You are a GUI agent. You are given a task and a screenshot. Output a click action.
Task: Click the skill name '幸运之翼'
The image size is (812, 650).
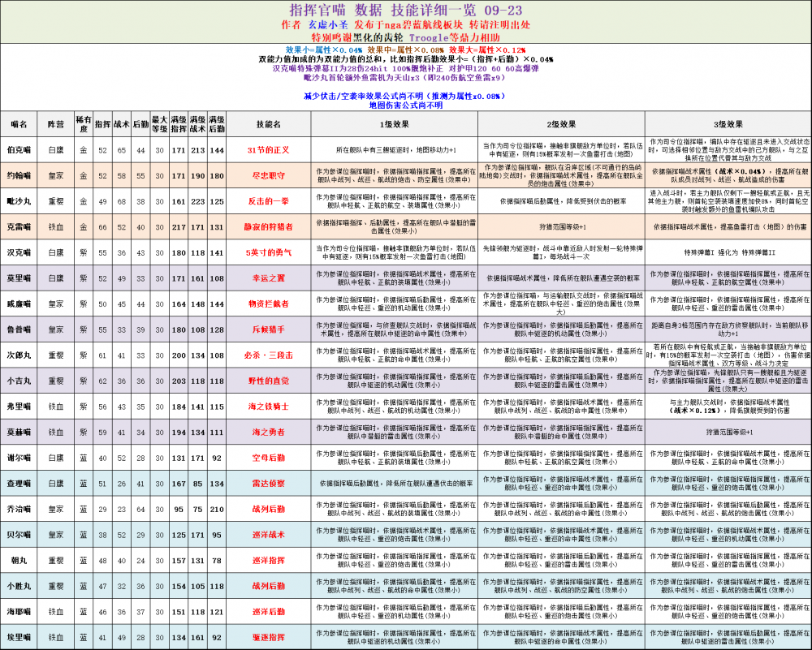[268, 278]
